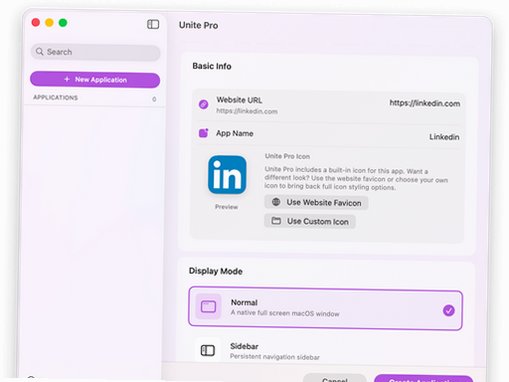The image size is (509, 382).
Task: Click the Website URL link icon
Action: click(203, 104)
